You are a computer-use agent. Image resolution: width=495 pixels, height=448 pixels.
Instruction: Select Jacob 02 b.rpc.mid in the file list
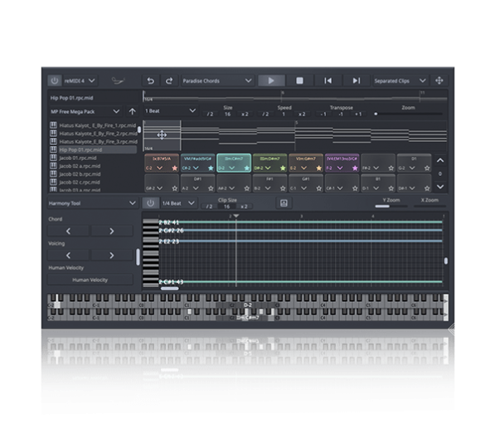point(80,174)
